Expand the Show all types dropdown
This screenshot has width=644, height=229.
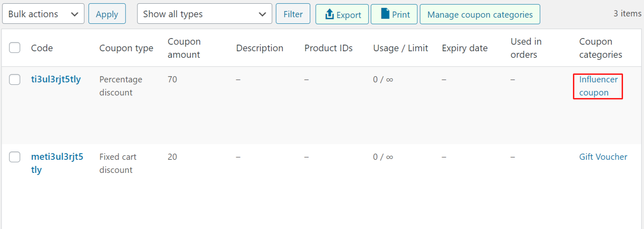[x=205, y=14]
